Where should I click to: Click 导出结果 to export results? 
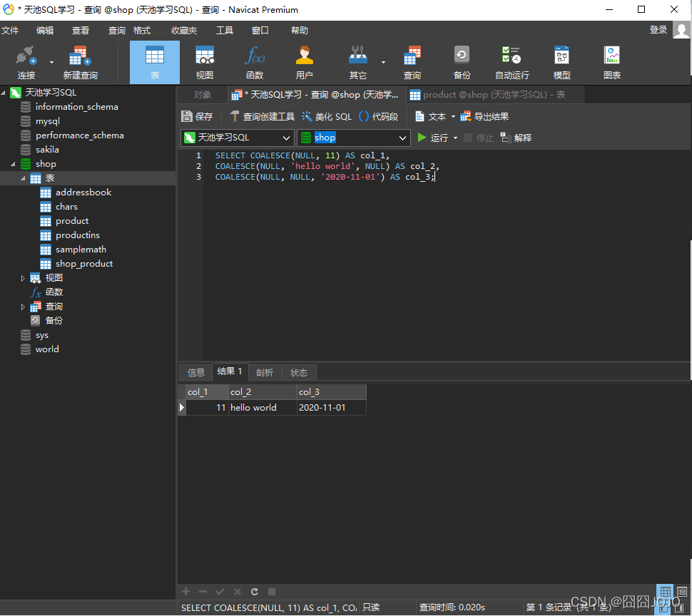484,116
